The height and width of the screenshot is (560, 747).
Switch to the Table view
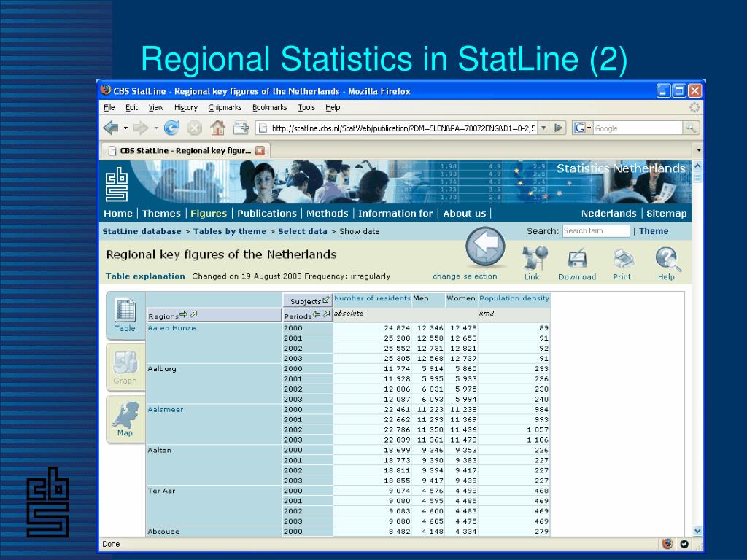tap(125, 315)
